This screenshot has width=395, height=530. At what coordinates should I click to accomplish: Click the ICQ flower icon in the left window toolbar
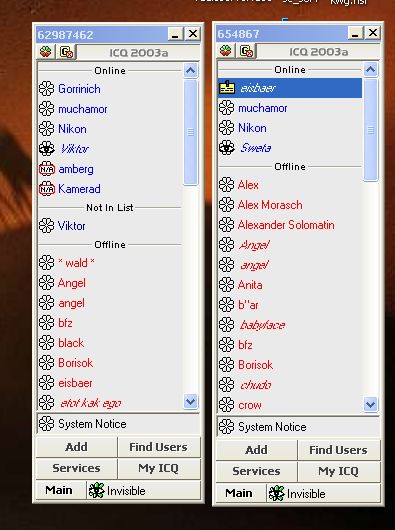point(46,52)
